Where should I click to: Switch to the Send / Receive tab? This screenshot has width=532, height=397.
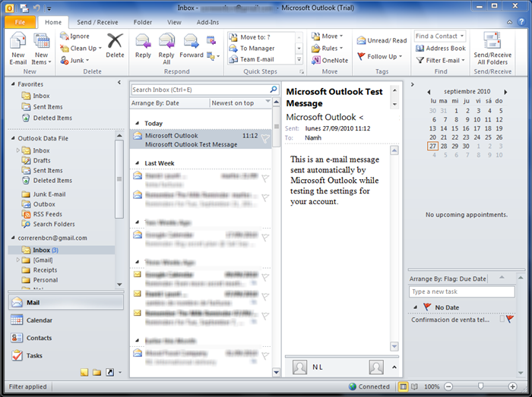97,22
